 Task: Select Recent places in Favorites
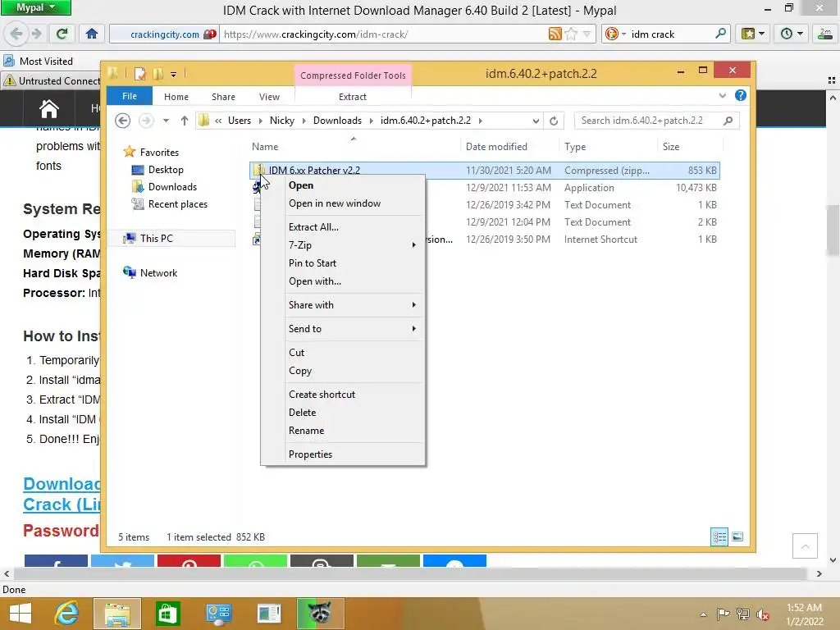click(177, 204)
